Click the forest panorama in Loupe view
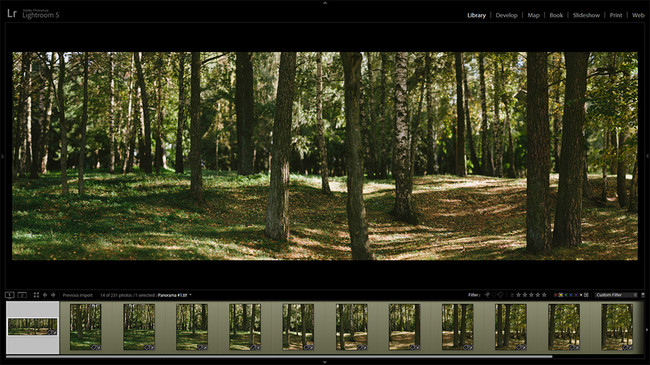Image resolution: width=650 pixels, height=365 pixels. click(325, 156)
